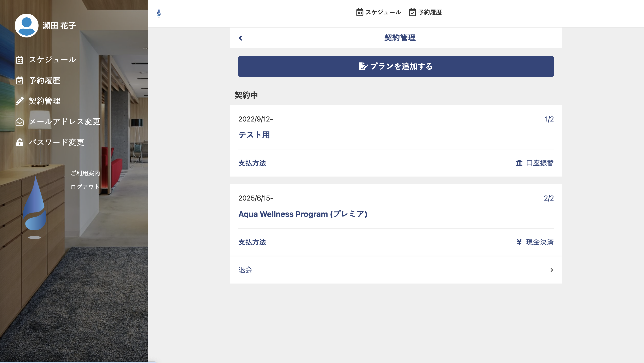The height and width of the screenshot is (363, 644).
Task: Open the テスト用 contract
Action: 254,135
